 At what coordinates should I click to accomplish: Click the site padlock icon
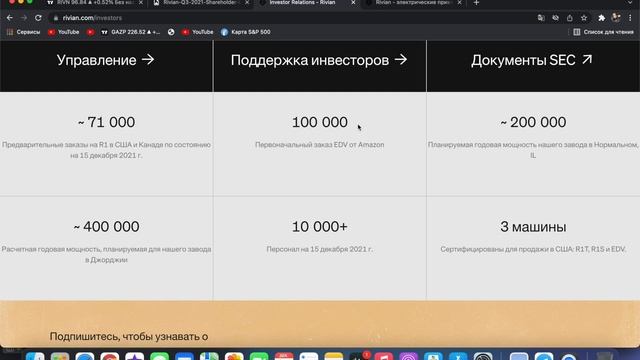coord(56,18)
